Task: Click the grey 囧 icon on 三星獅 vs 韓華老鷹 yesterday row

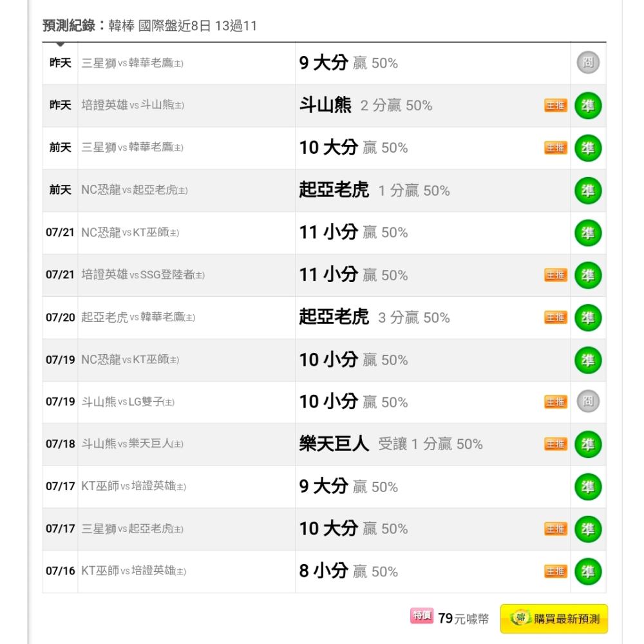Action: pyautogui.click(x=588, y=63)
